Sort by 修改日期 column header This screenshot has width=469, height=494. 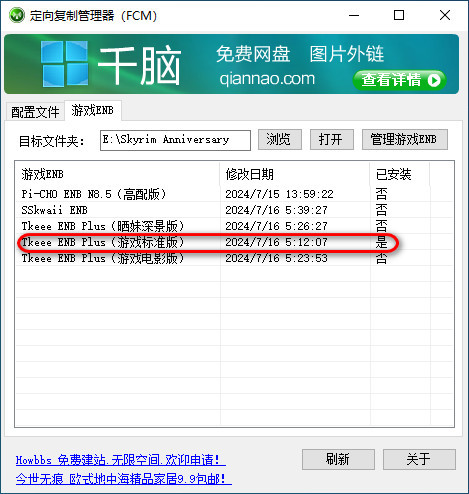point(295,174)
